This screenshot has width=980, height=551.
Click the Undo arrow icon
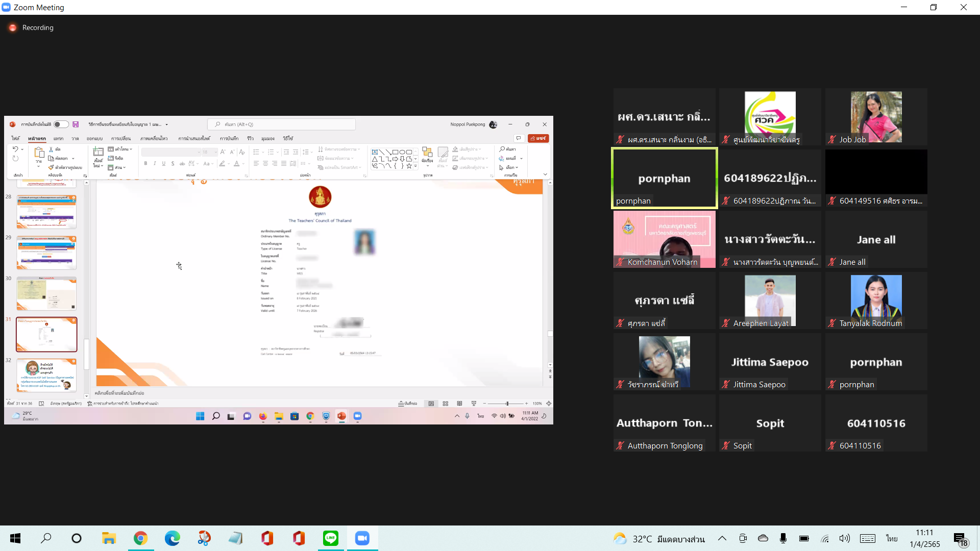click(15, 149)
